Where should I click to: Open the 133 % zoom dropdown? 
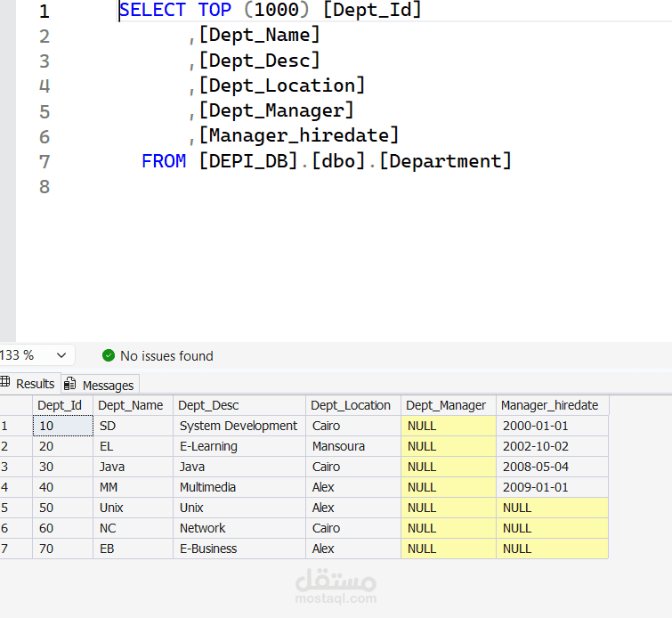61,355
